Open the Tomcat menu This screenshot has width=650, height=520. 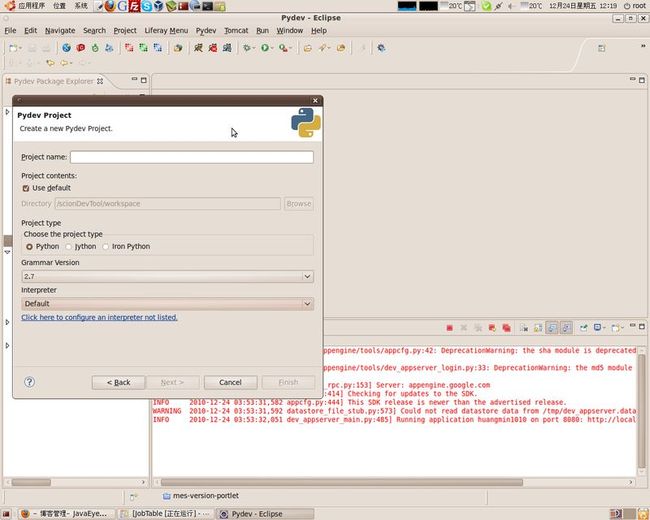(x=236, y=31)
